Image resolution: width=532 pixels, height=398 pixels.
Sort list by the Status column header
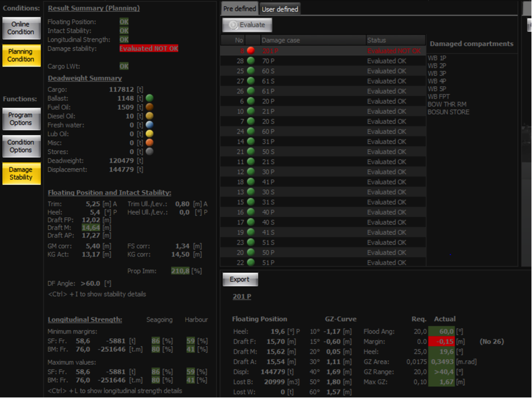click(395, 41)
